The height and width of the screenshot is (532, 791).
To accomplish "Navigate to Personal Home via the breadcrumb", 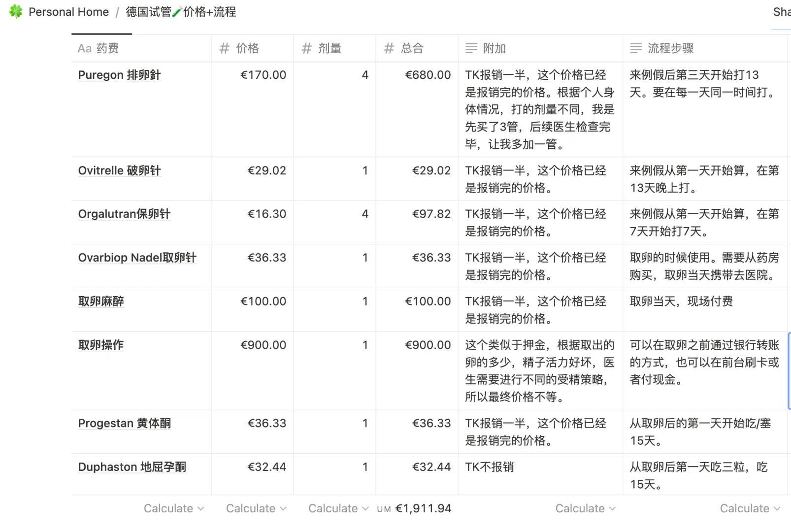I will [x=68, y=11].
